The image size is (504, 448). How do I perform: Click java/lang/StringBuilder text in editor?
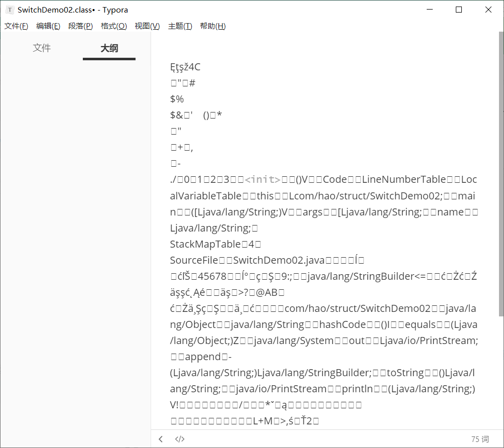[361, 276]
